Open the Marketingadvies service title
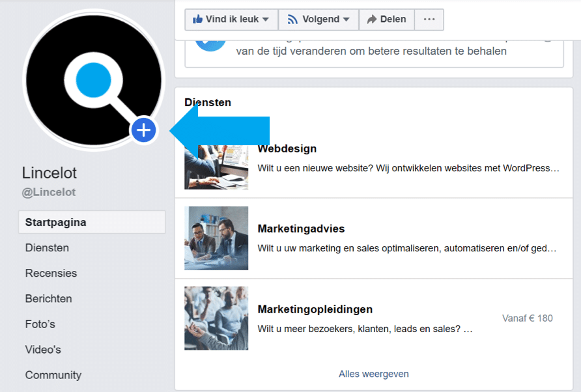581x392 pixels. coord(301,229)
